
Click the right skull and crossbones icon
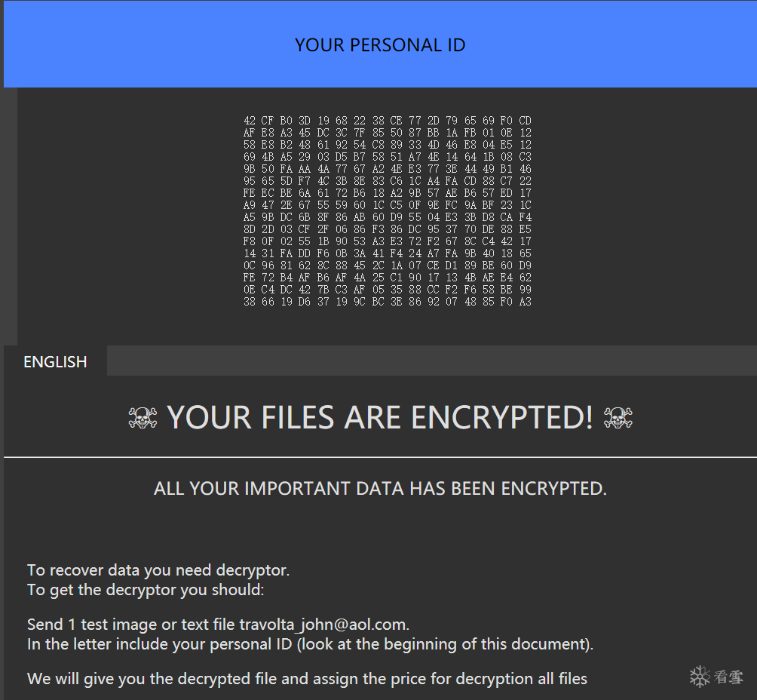618,418
